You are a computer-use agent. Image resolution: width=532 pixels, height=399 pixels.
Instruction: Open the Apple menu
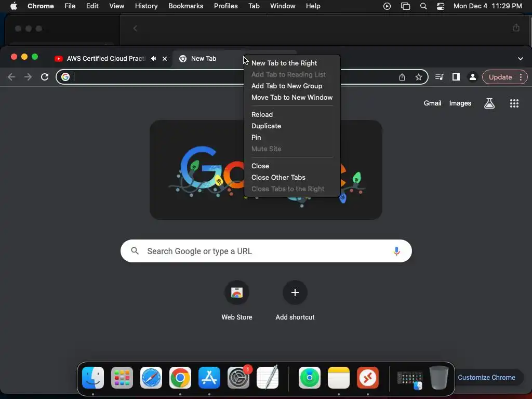(14, 6)
